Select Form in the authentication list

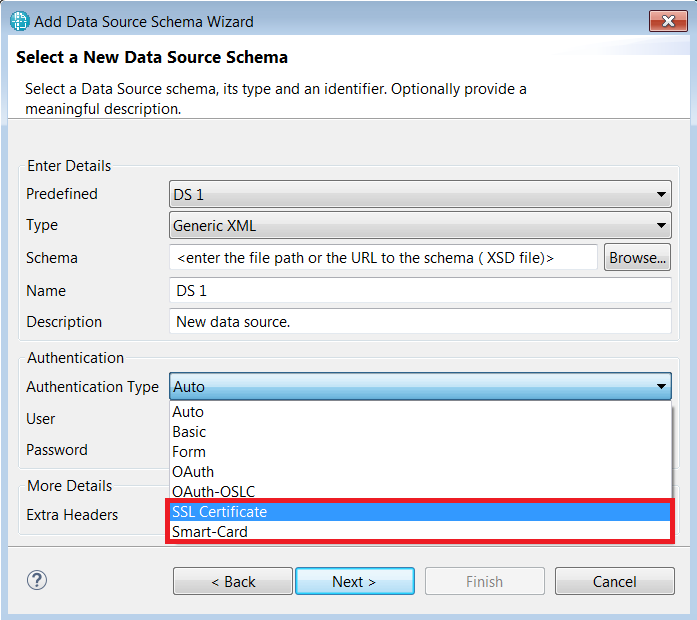420,452
